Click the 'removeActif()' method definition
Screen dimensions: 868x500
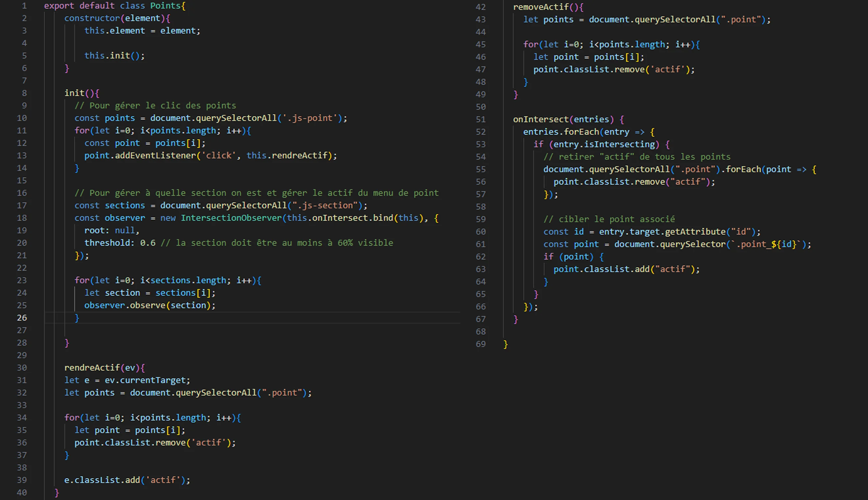pos(541,7)
